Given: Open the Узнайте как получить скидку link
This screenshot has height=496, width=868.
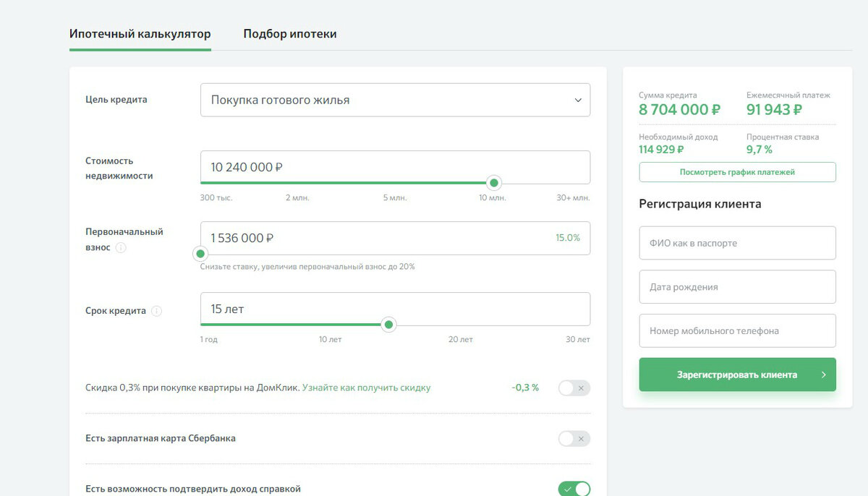Looking at the screenshot, I should pos(366,388).
